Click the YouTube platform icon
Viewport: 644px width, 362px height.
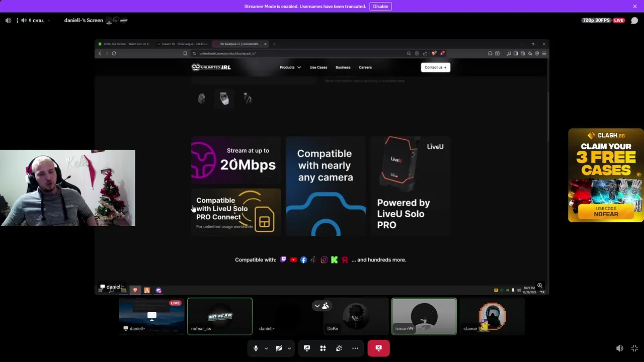(293, 260)
